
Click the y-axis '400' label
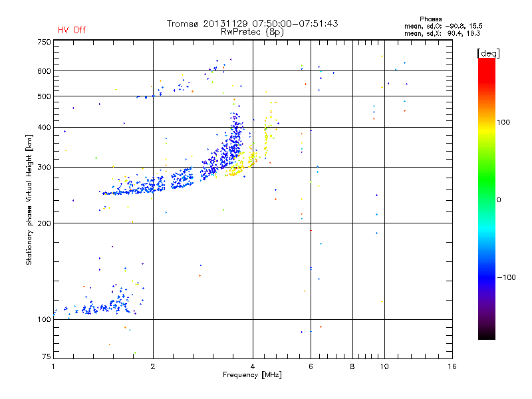[x=44, y=128]
